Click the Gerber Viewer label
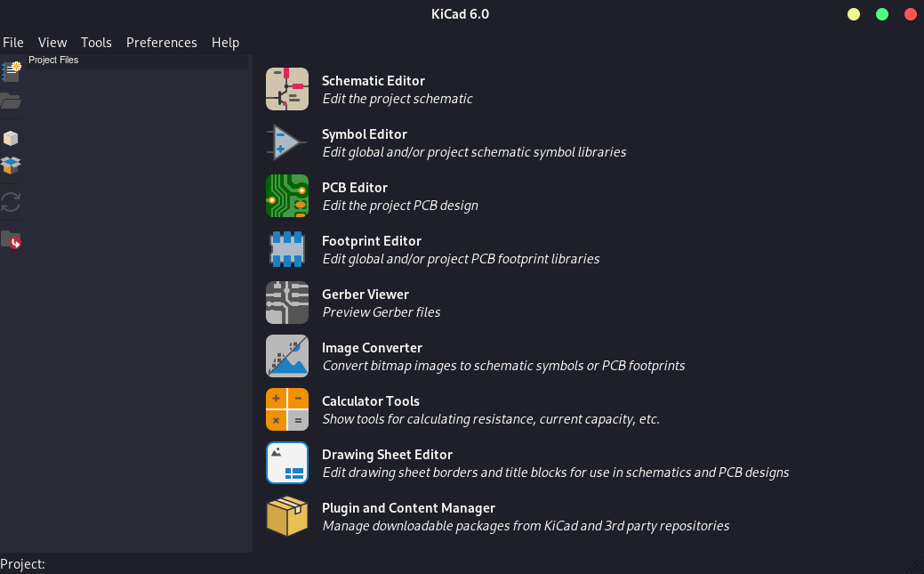This screenshot has height=574, width=924. coord(366,295)
